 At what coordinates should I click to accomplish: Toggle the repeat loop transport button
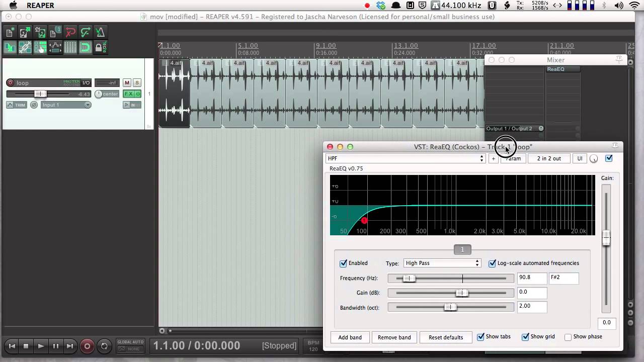pyautogui.click(x=104, y=346)
